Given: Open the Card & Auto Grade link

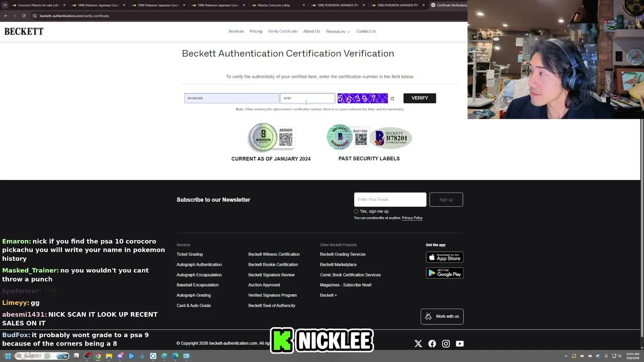Looking at the screenshot, I should pos(194,306).
